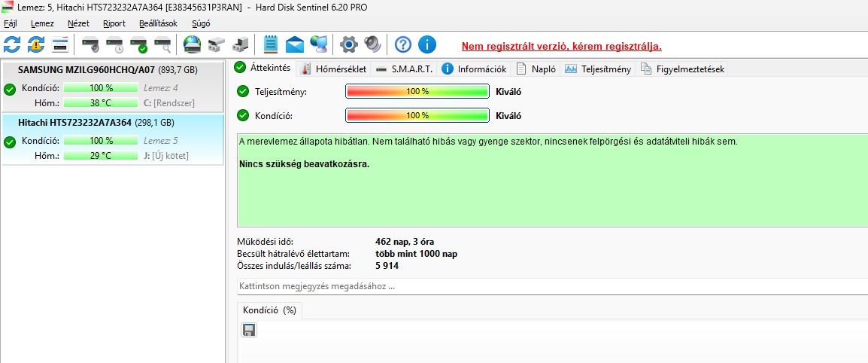The height and width of the screenshot is (363, 868).
Task: Select the SAMSUNG MZILG960HCHQ/A07 disk entry
Action: 113,86
